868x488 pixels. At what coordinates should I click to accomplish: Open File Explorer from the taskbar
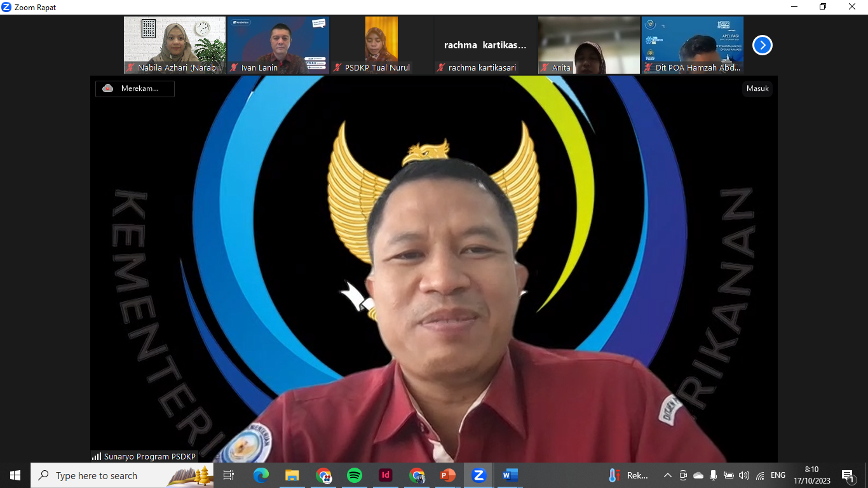292,475
